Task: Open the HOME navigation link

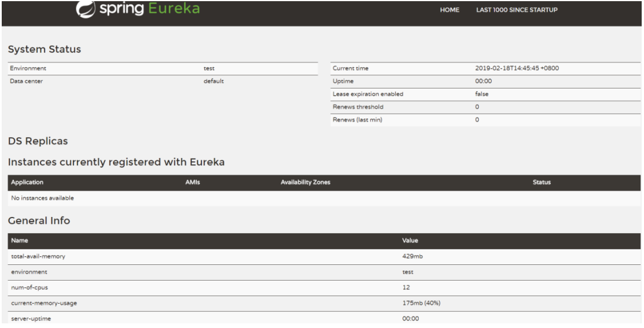Action: (x=450, y=10)
